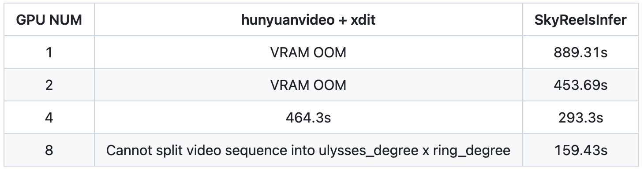Screen dimensions: 644x171
Task: Select the GPU NUM cell with value 4
Action: coord(49,118)
